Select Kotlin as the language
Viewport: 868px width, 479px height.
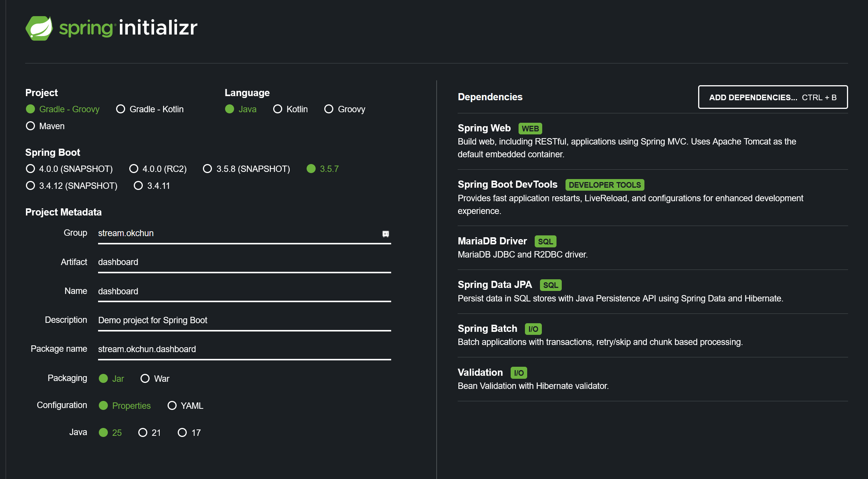click(278, 109)
